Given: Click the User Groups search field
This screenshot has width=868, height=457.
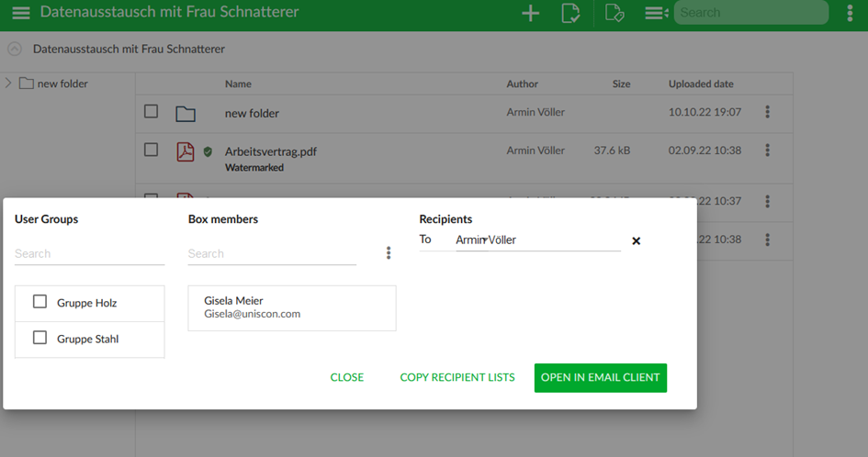Looking at the screenshot, I should [90, 253].
